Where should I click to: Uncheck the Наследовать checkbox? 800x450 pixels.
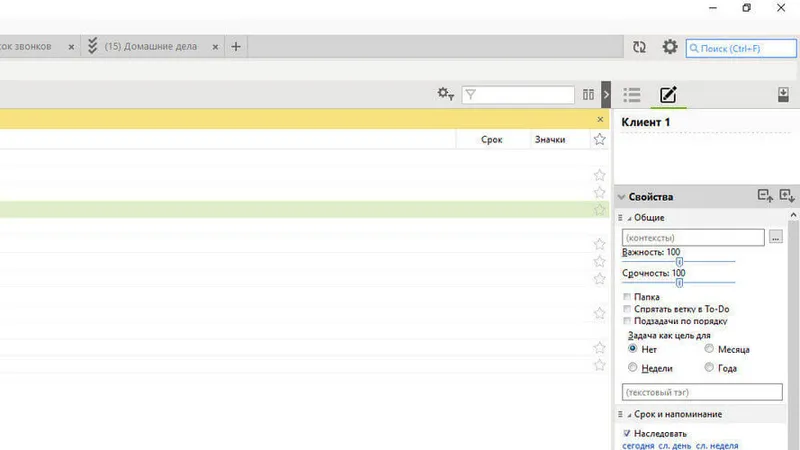627,433
